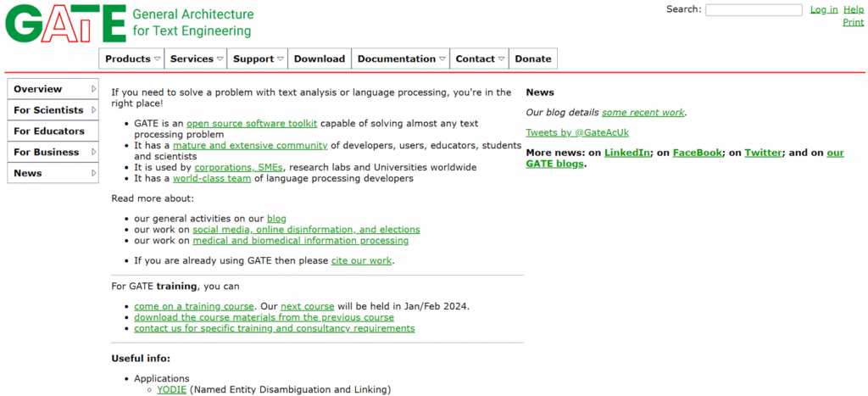Open the Contact menu

tap(479, 59)
